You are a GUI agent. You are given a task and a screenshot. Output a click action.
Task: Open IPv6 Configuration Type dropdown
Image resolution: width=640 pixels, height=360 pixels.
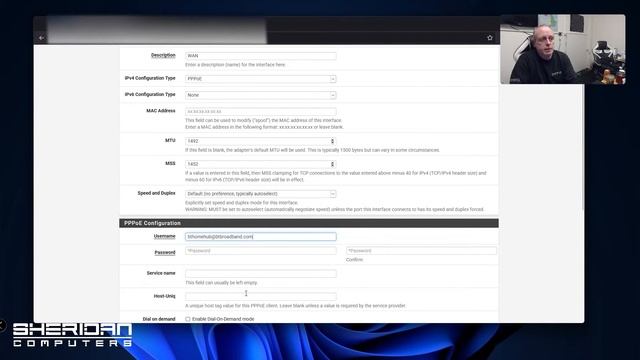tap(261, 95)
